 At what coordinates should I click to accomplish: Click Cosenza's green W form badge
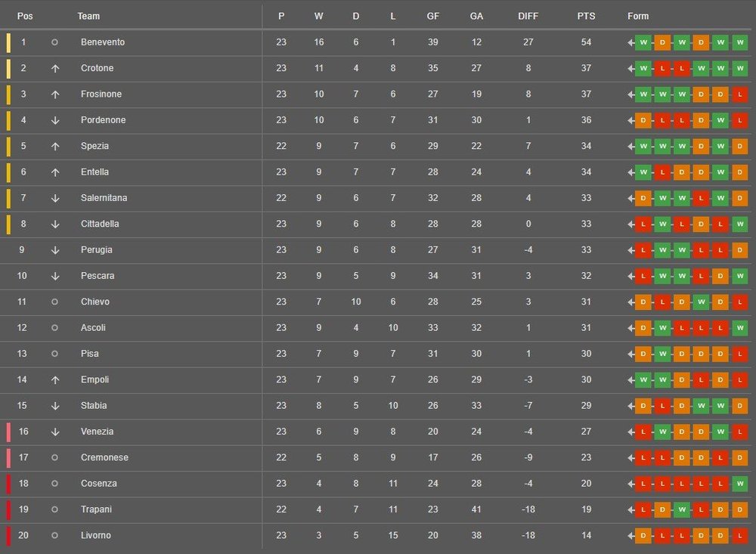(x=739, y=484)
